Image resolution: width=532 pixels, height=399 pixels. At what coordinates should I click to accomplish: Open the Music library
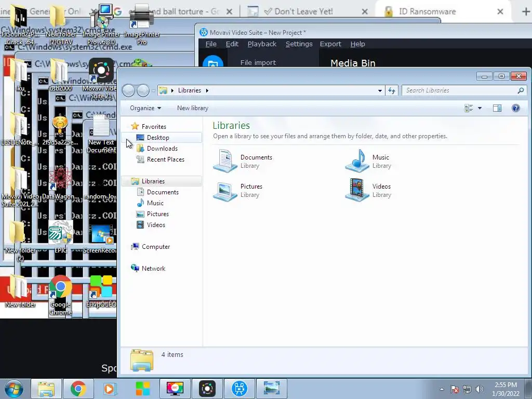[368, 161]
